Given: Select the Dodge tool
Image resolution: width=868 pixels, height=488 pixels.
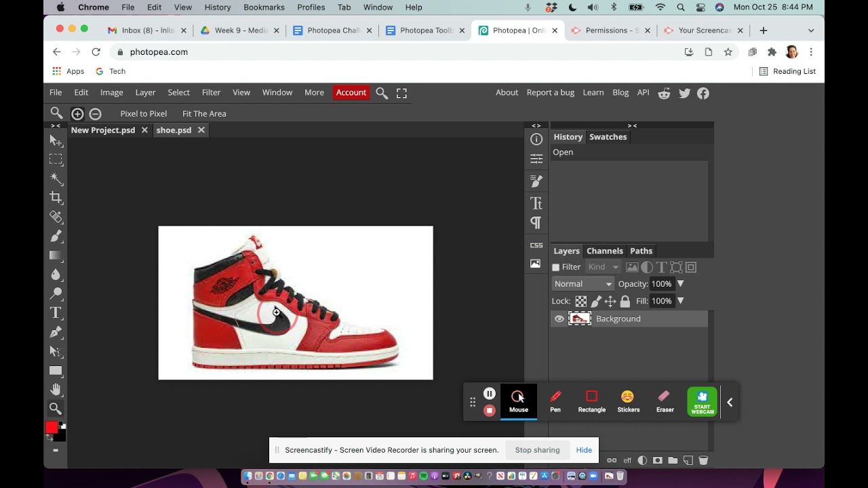Looking at the screenshot, I should coord(56,293).
